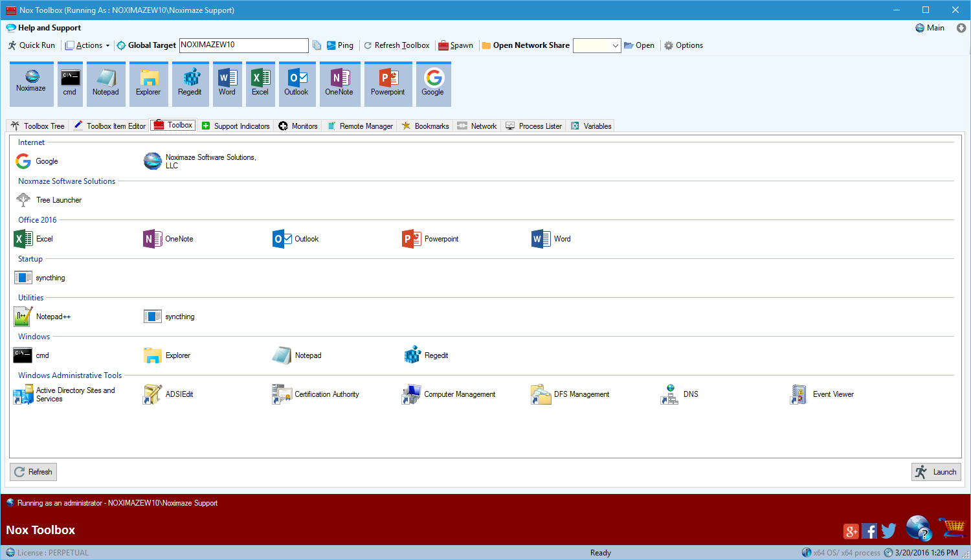Expand the Open Network Share drive letter combo box

point(617,45)
